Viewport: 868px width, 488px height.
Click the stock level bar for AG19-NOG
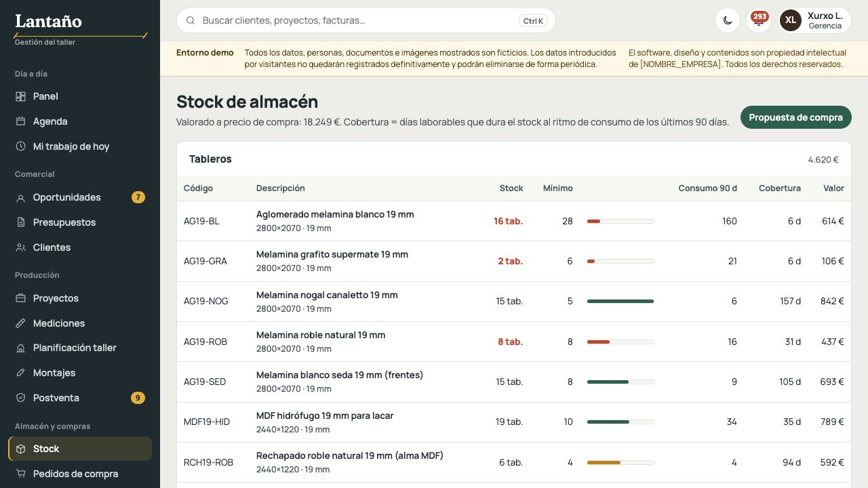click(x=620, y=301)
